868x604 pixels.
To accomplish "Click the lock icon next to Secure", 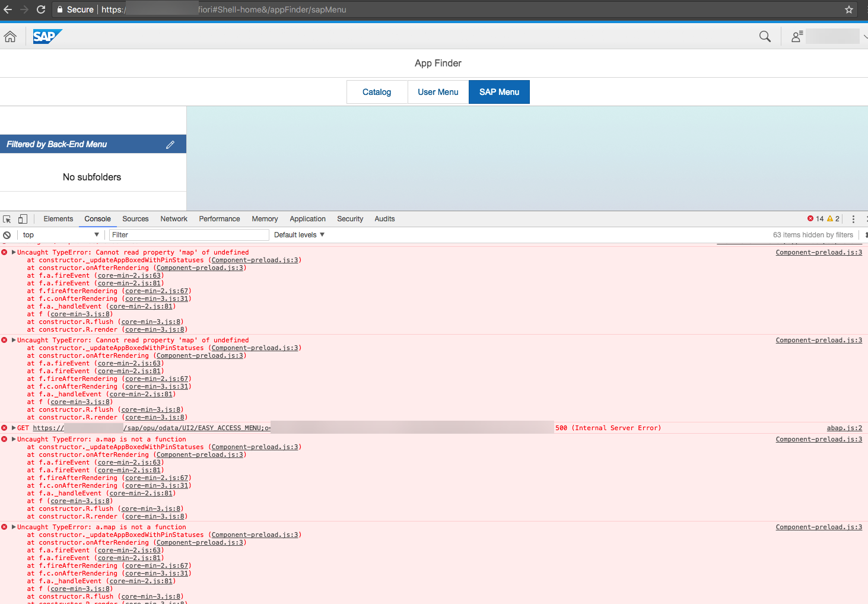I will (x=60, y=9).
